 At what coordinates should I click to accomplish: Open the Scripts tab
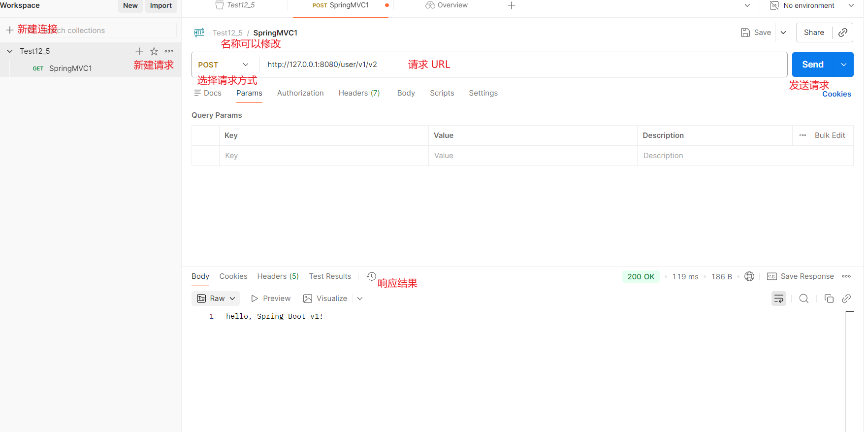point(442,93)
